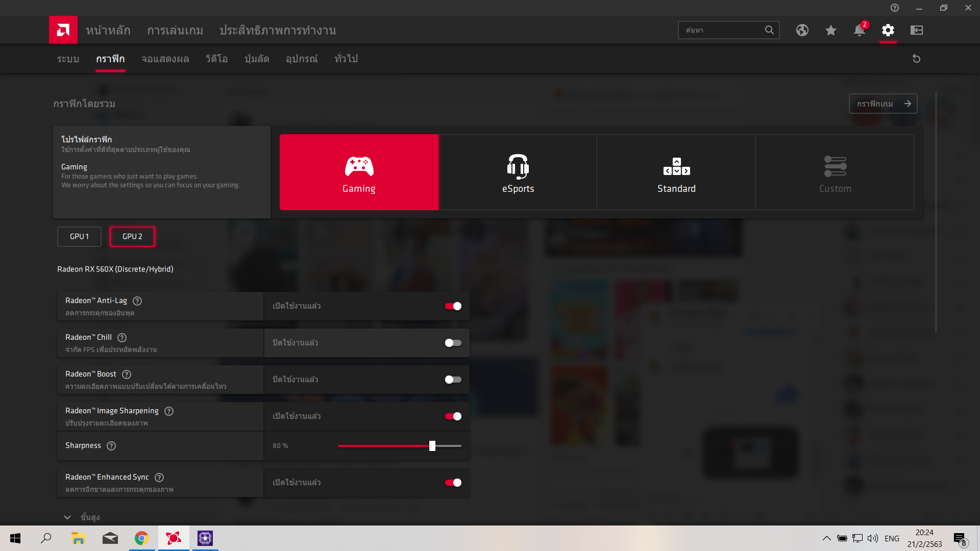
Task: Open the การเล่นเกม (Gaming) tab
Action: pyautogui.click(x=175, y=30)
